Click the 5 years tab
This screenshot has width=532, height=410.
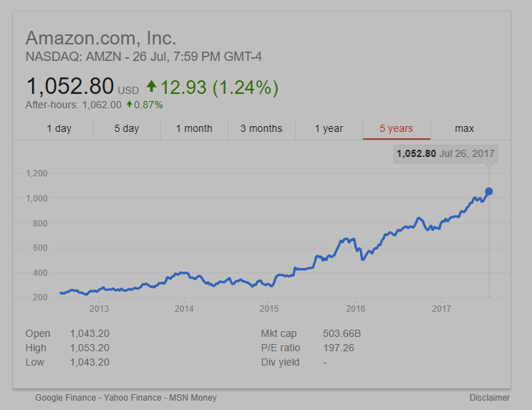coord(396,129)
